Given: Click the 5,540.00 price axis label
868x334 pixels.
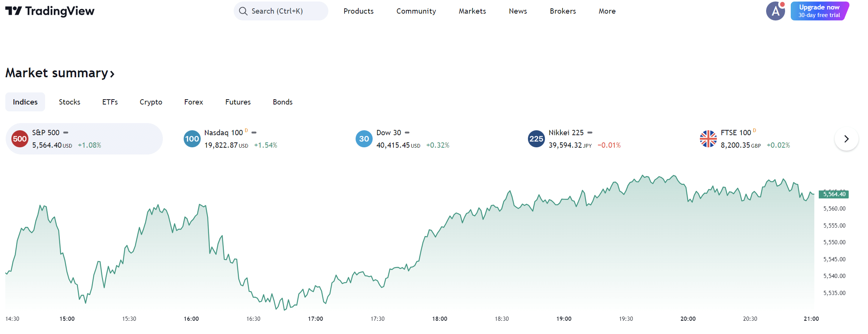Looking at the screenshot, I should pos(834,276).
